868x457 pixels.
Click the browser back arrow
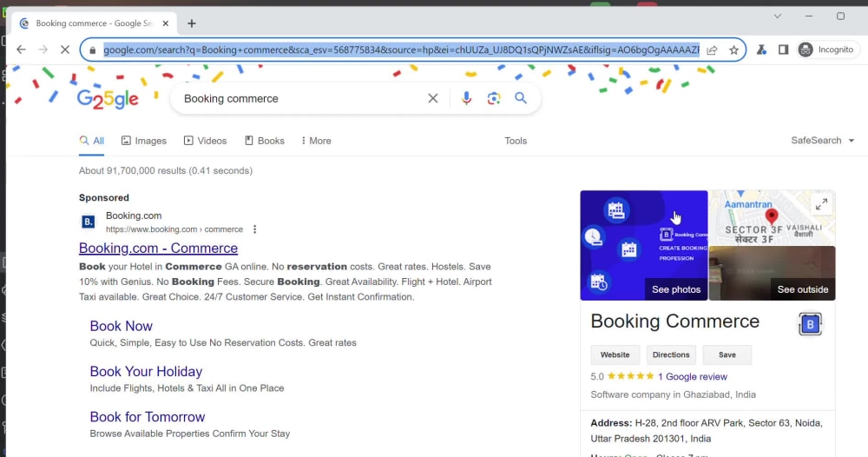pos(21,50)
